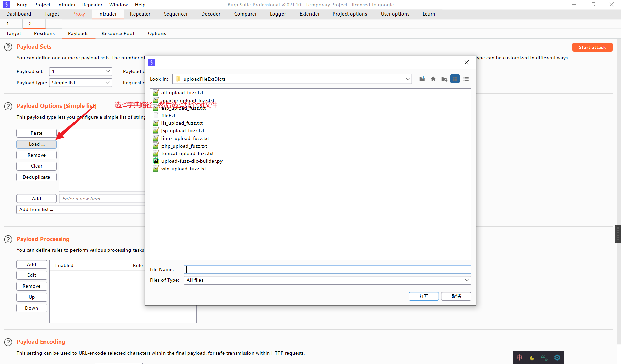Viewport: 621px width, 364px height.
Task: Toggle the Enabled column header checkbox area
Action: 64,265
